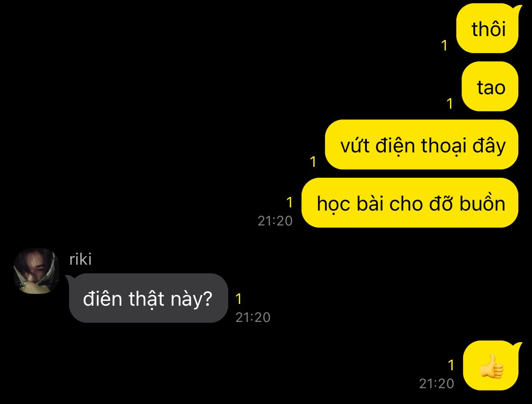Click the 21:20 timestamp beside thumbs-up
This screenshot has height=404, width=532.
pyautogui.click(x=437, y=384)
